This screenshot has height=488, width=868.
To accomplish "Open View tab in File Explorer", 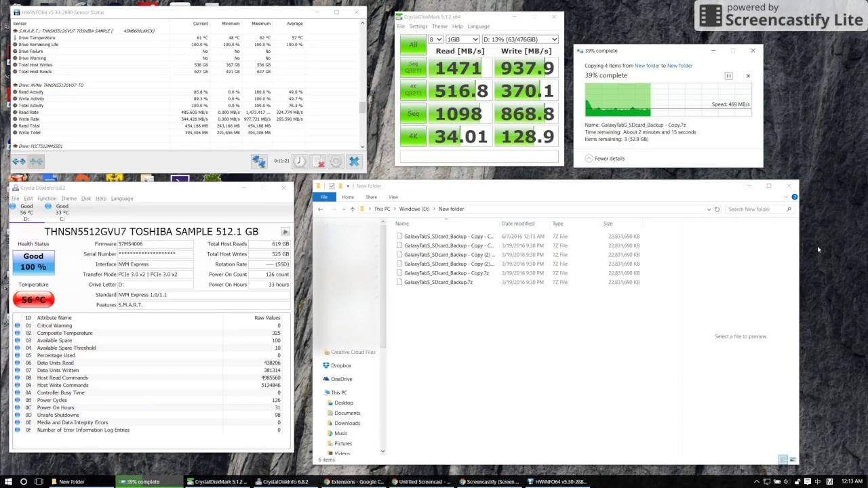I will (x=393, y=197).
